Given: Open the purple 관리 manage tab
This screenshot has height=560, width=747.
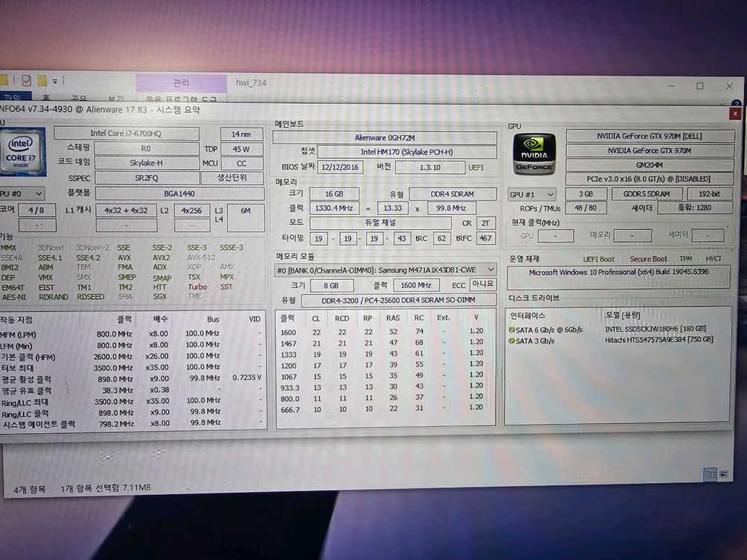Looking at the screenshot, I should pos(181,84).
